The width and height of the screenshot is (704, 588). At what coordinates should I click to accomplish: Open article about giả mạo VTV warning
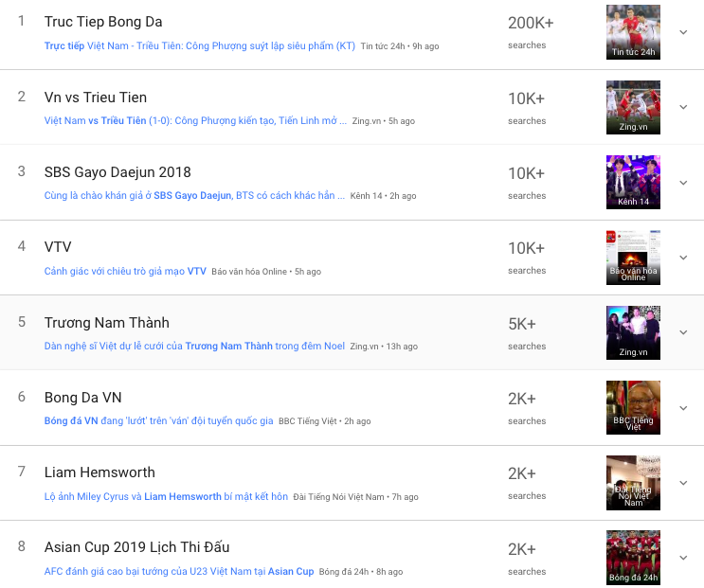click(x=125, y=272)
